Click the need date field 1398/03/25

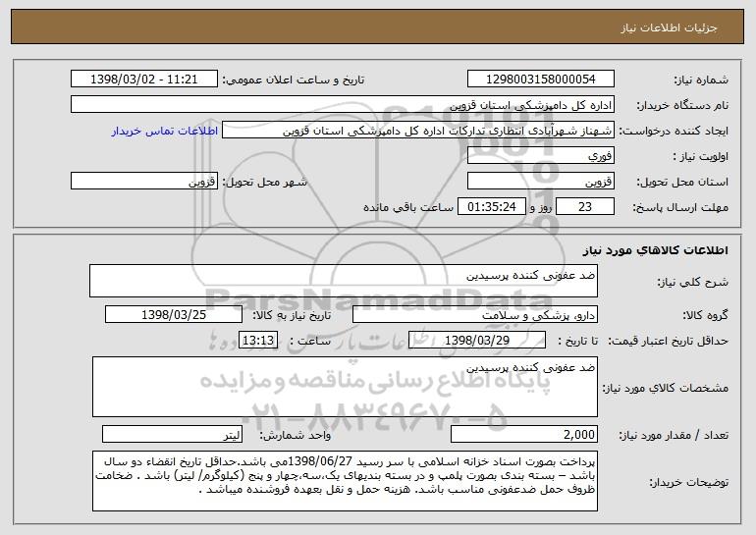(174, 315)
